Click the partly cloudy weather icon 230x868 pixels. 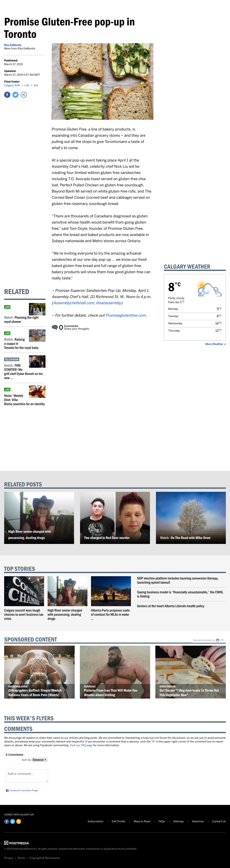(x=209, y=289)
